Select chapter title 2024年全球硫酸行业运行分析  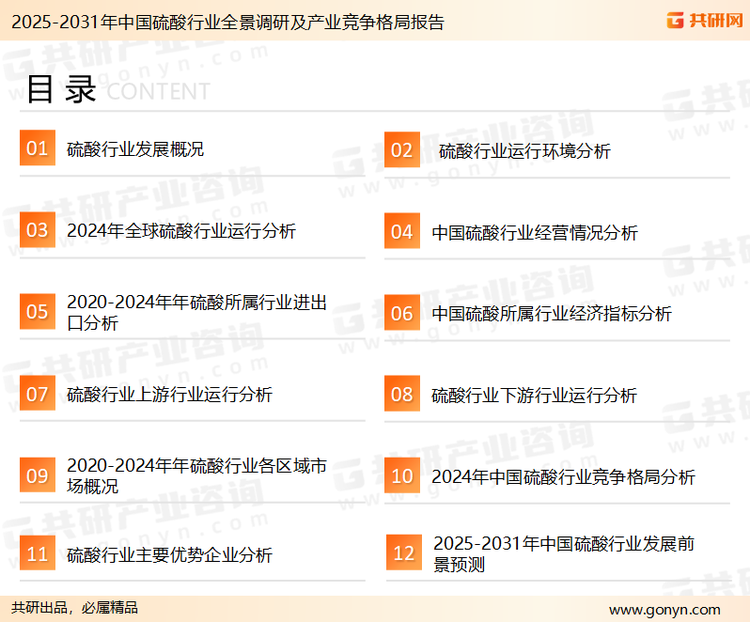click(x=181, y=231)
